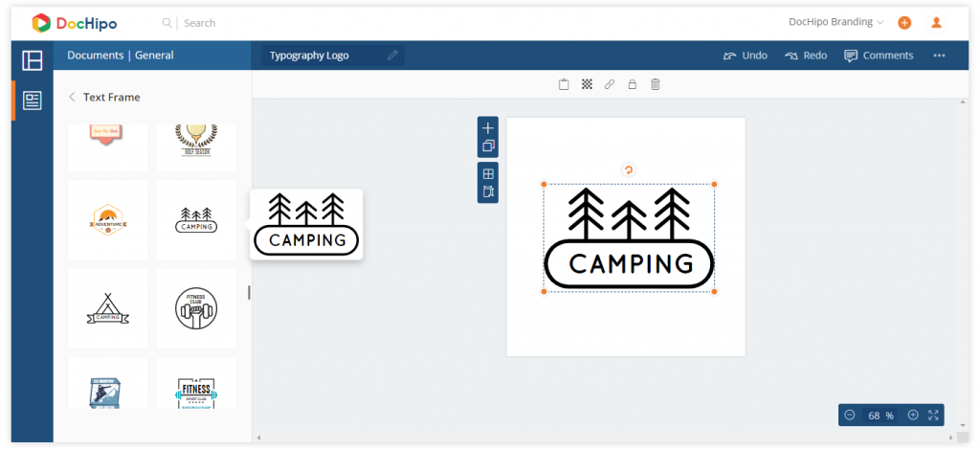Click the rotate handle above the logo
The height and width of the screenshot is (450, 980).
[629, 169]
